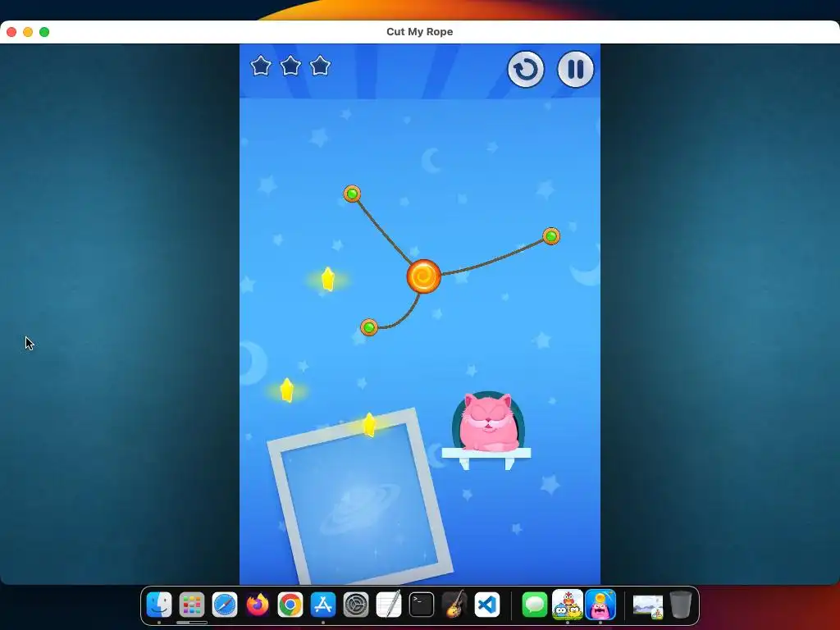Viewport: 840px width, 630px height.
Task: Launch Safari from the dock
Action: point(225,605)
